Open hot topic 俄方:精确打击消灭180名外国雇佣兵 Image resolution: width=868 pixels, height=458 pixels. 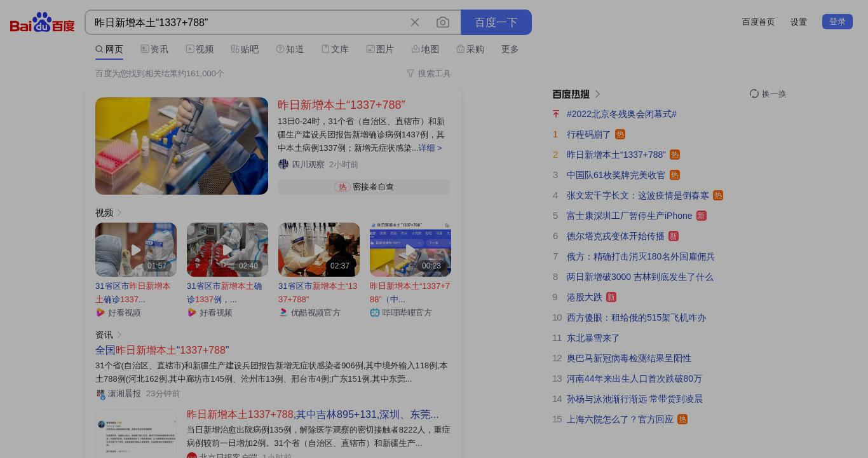(641, 256)
